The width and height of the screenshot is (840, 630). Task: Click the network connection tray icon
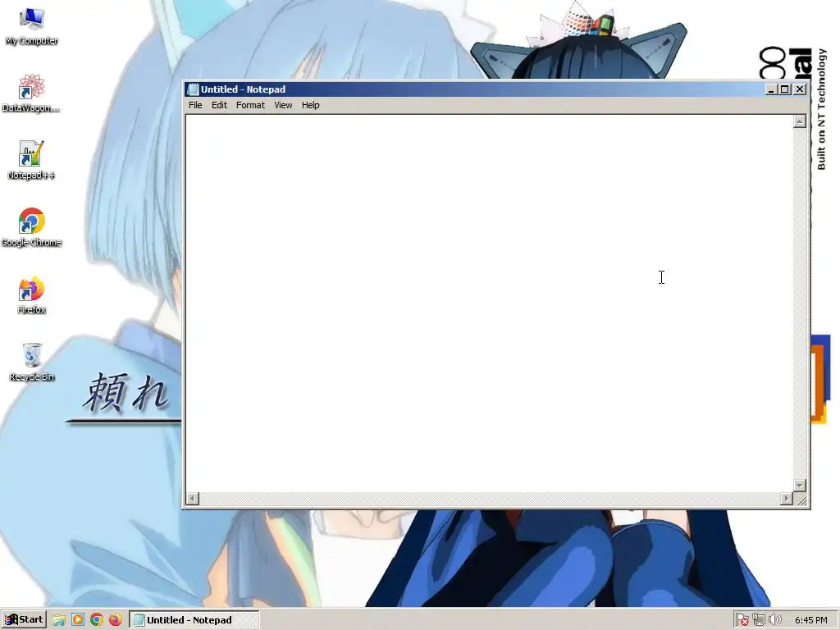758,620
